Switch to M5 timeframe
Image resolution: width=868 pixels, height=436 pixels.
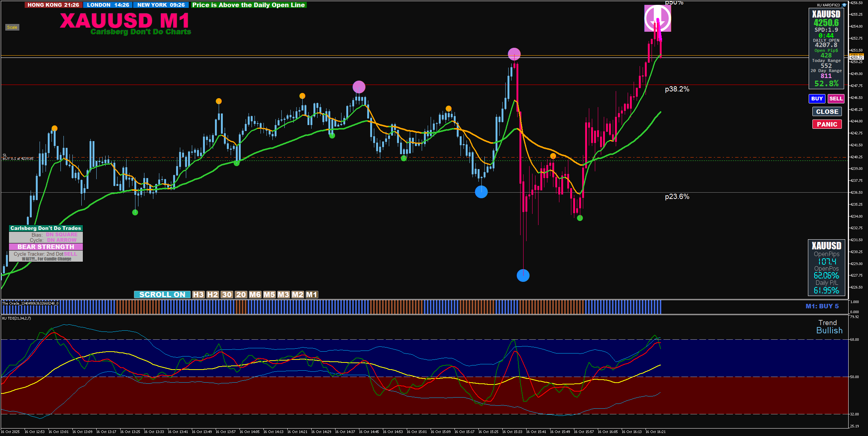coord(269,295)
